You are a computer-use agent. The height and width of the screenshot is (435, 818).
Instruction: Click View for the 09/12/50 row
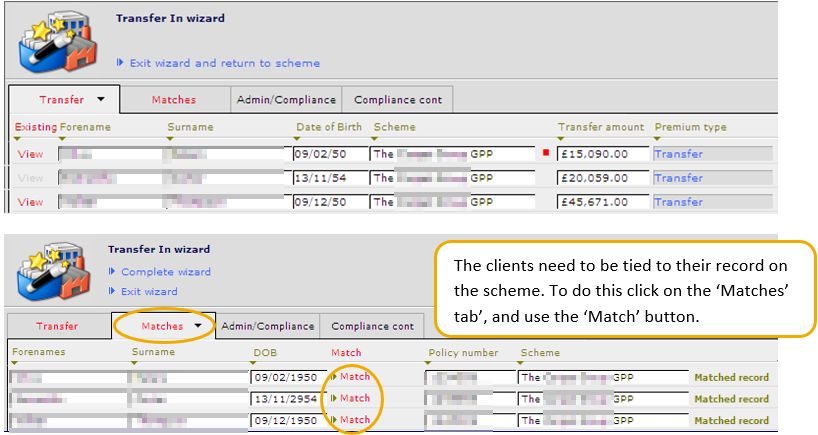pyautogui.click(x=30, y=202)
